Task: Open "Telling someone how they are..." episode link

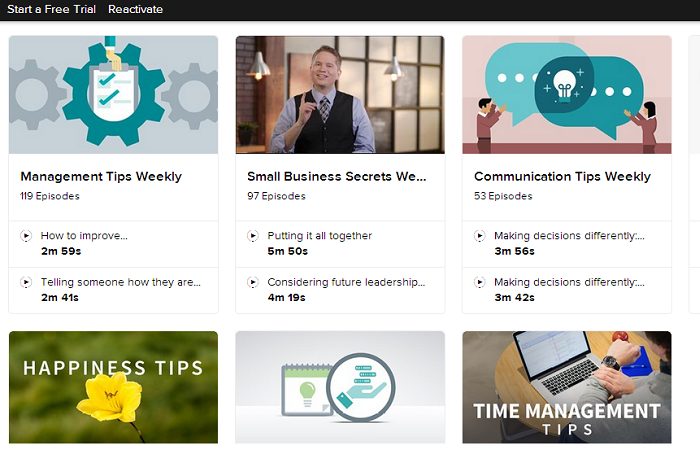Action: 121,282
